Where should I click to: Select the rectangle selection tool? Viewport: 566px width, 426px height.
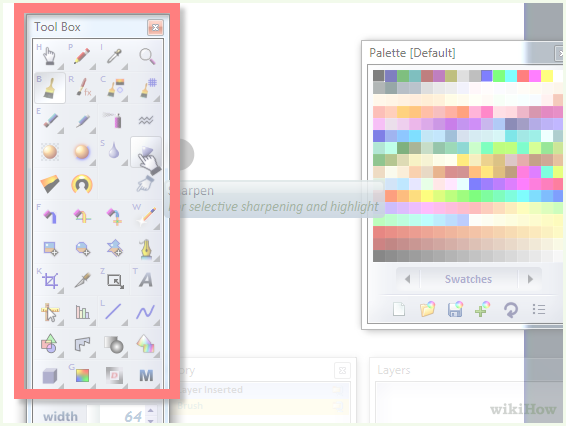click(50, 248)
